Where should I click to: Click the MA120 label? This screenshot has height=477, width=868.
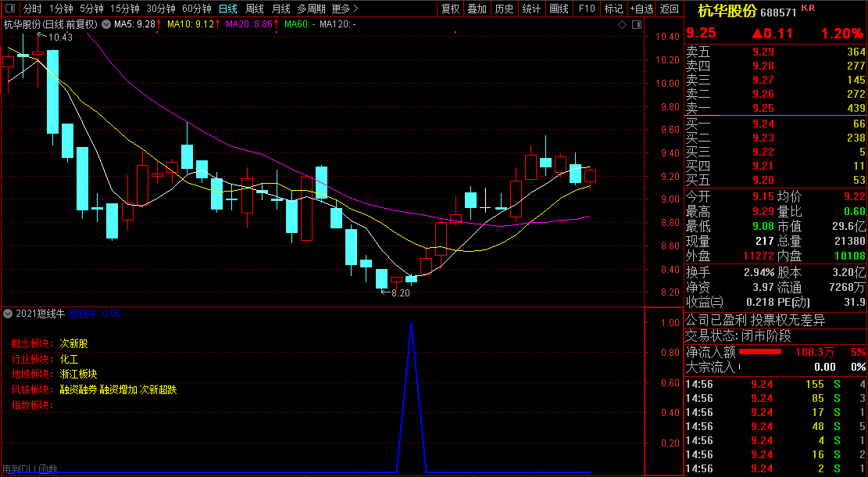point(338,24)
